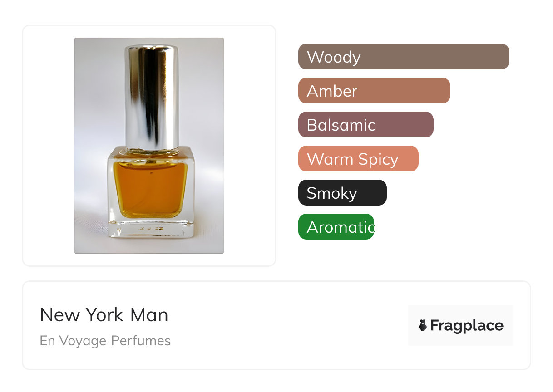553x392 pixels.
Task: Open the En Voyage Perfumes brand link
Action: 105,341
